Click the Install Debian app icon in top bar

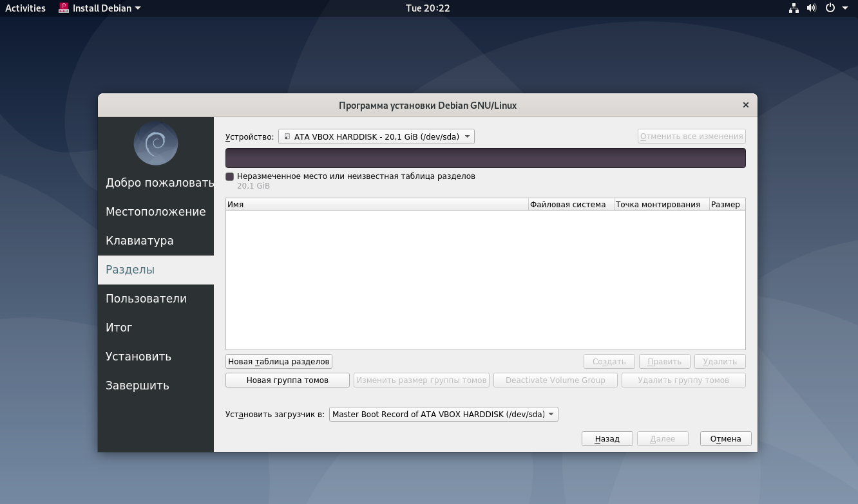[x=64, y=8]
